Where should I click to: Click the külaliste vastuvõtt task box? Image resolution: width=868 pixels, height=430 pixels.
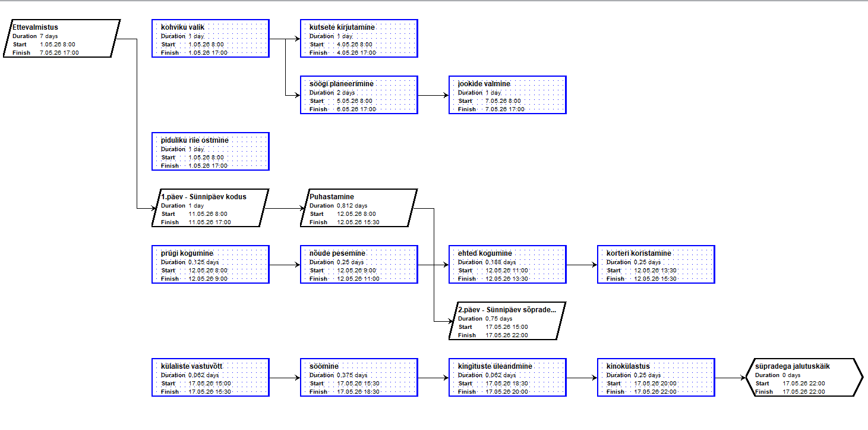click(x=210, y=378)
